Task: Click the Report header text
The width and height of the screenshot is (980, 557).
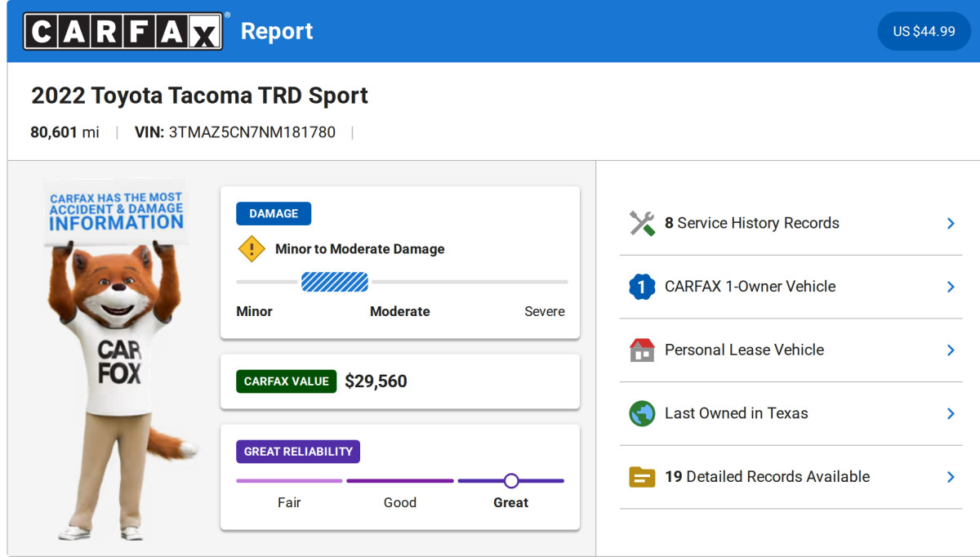Action: pos(277,31)
